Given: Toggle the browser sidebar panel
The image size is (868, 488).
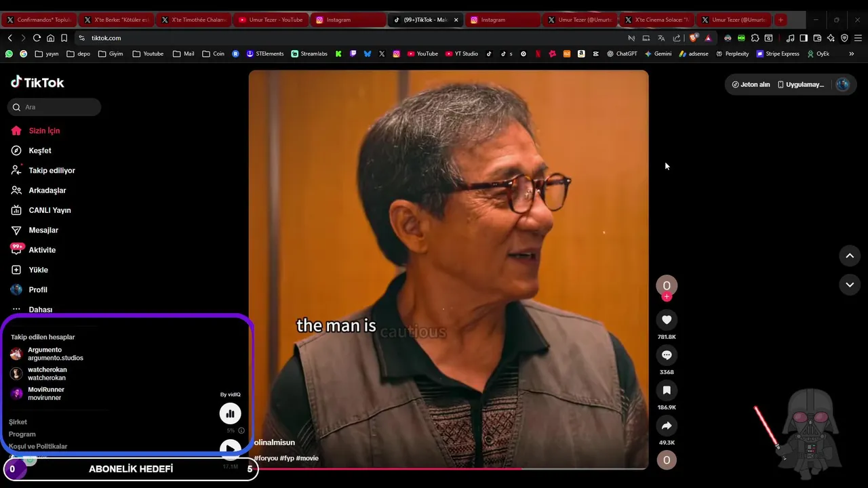Looking at the screenshot, I should click(804, 38).
